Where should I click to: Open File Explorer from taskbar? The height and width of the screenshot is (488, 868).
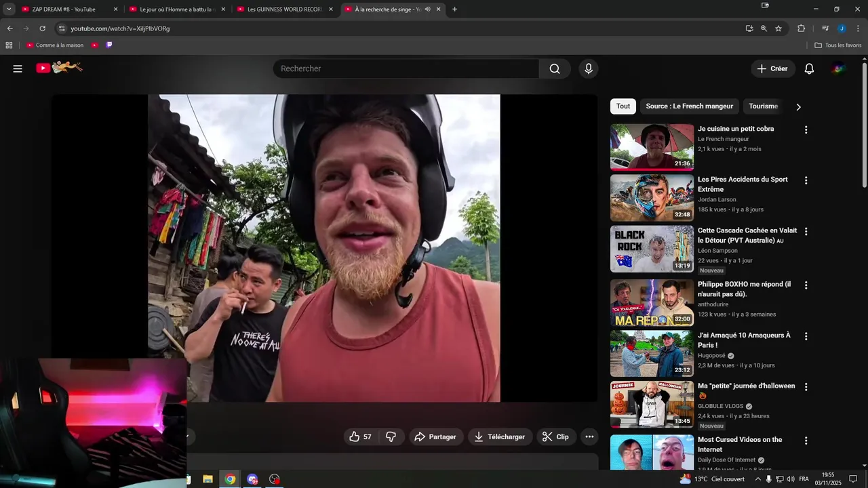(208, 479)
